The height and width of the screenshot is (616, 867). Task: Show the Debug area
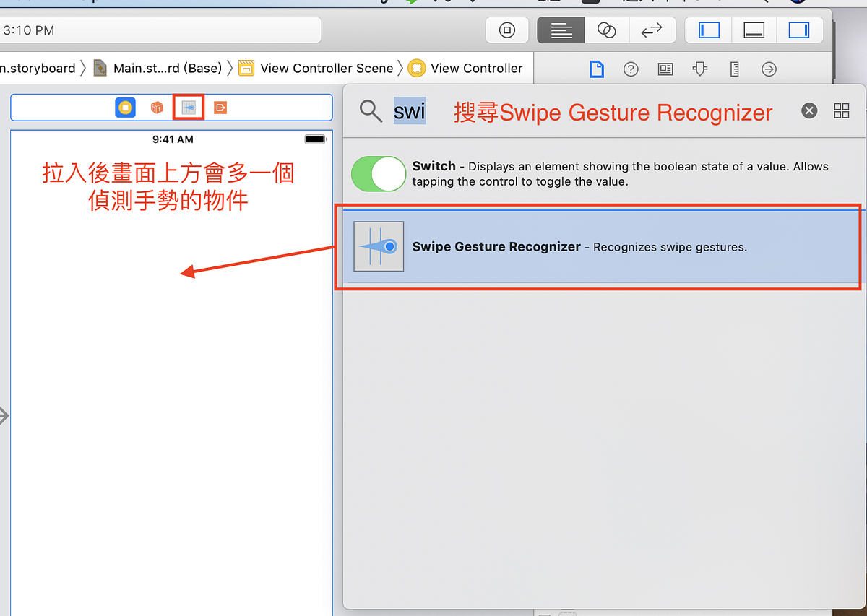(754, 30)
